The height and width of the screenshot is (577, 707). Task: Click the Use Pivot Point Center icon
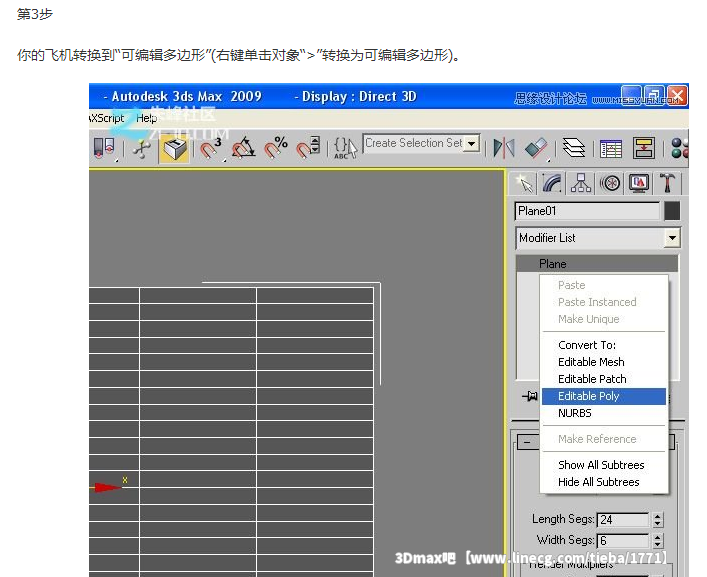[105, 148]
